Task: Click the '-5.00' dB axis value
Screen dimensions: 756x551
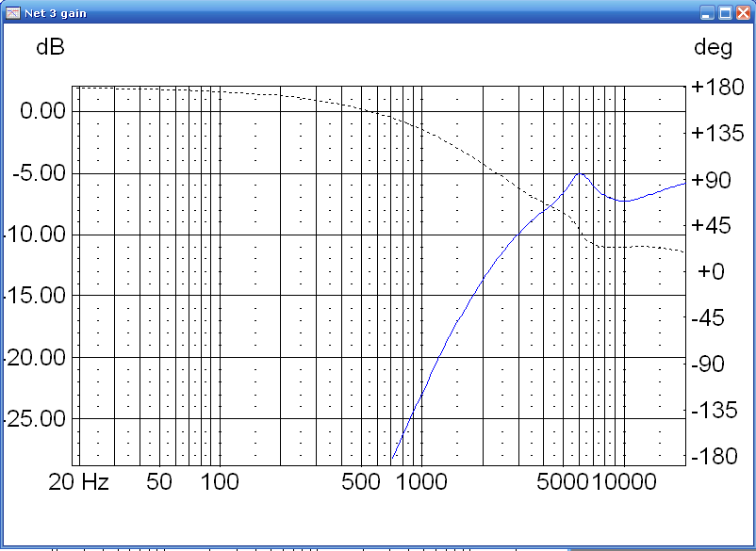Action: click(39, 173)
